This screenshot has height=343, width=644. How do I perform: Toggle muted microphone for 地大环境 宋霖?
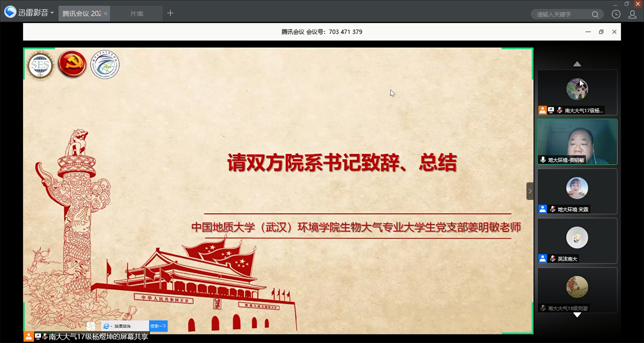coord(552,209)
